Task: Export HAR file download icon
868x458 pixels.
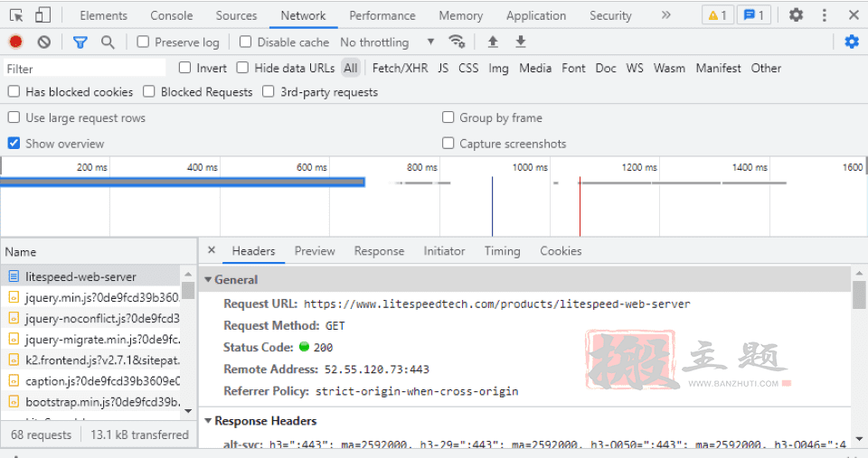Action: (x=521, y=42)
